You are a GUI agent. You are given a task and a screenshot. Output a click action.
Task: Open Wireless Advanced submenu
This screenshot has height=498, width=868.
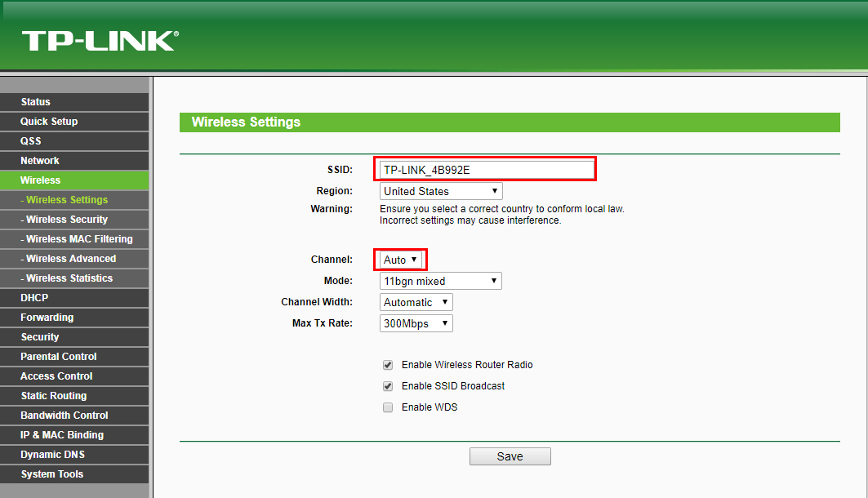(x=74, y=259)
